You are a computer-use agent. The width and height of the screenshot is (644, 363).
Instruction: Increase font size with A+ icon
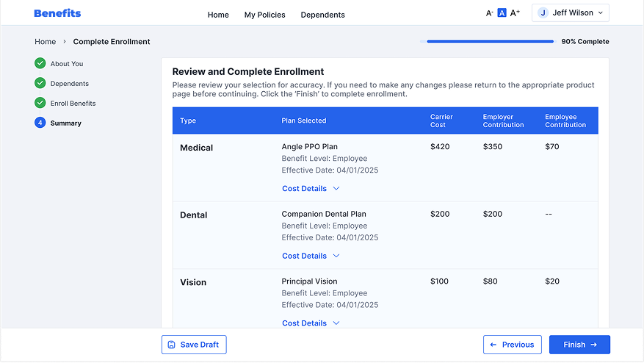[x=515, y=13]
